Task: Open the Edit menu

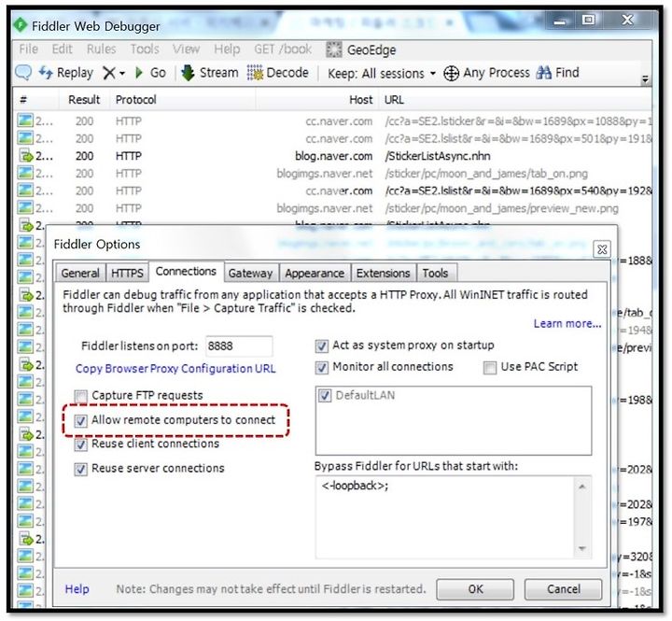Action: (63, 49)
